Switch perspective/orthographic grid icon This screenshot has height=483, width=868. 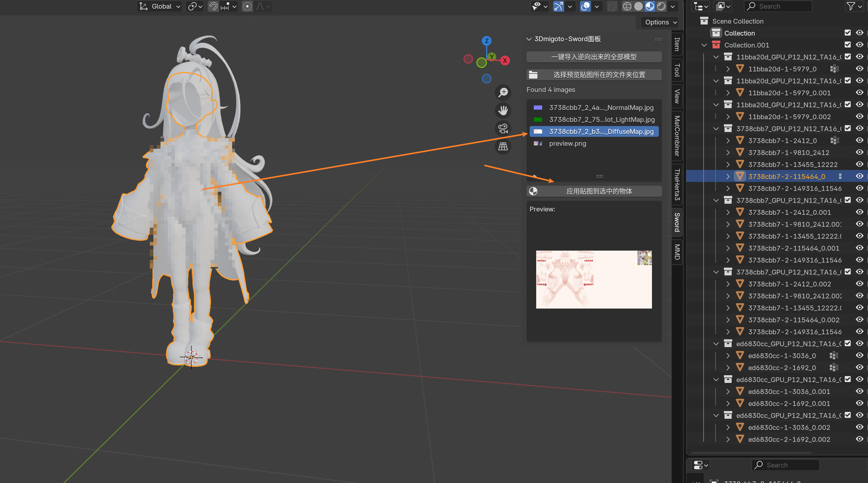(x=503, y=146)
